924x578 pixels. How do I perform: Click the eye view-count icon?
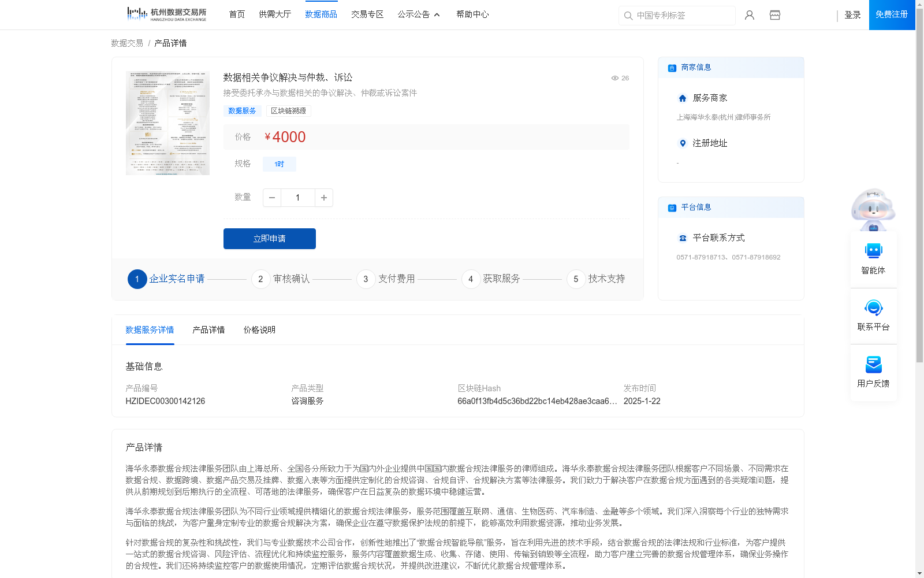[x=615, y=78]
